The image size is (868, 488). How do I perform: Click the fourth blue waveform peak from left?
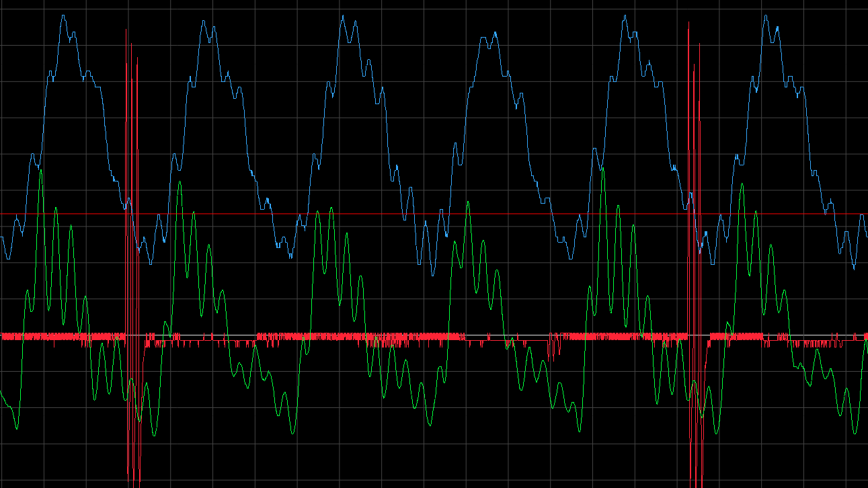tap(496, 34)
